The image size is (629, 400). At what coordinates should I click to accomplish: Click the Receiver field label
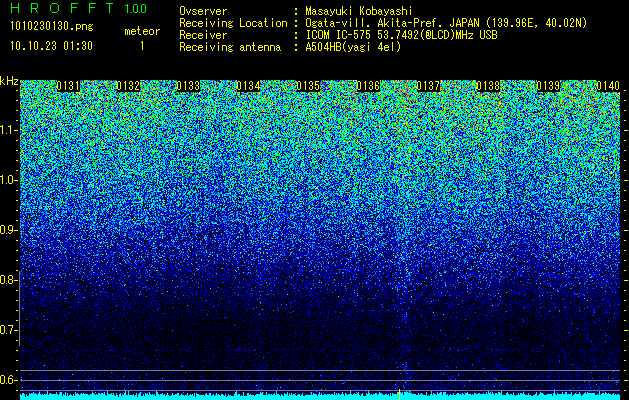[x=203, y=35]
